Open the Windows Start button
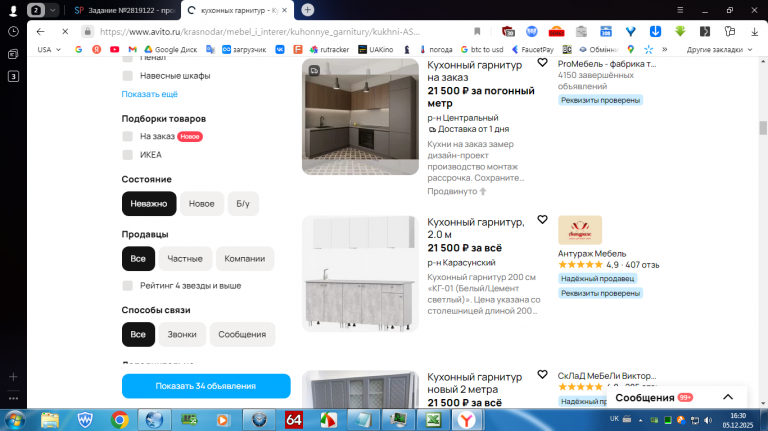Viewport: 768px width, 431px height. coord(15,420)
